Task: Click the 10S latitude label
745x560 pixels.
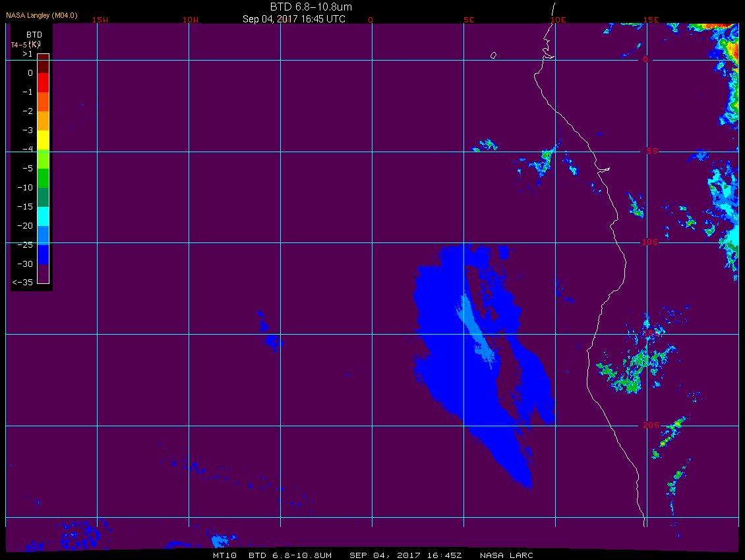Action: pyautogui.click(x=650, y=242)
